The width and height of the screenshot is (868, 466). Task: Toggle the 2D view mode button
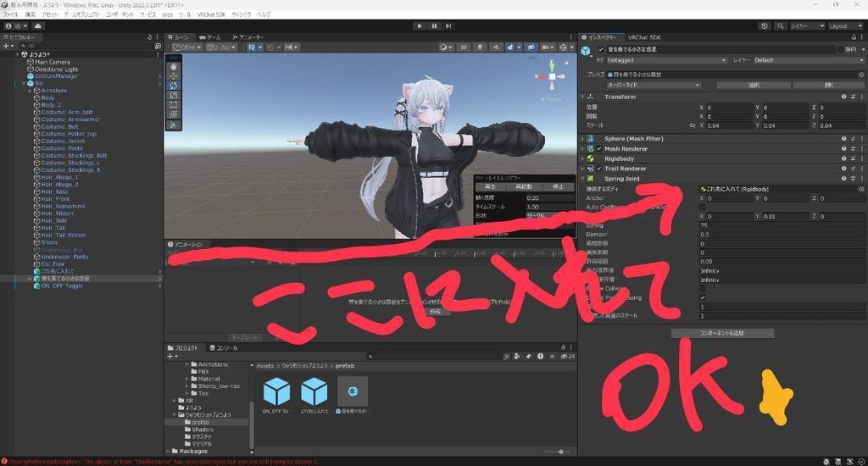pos(464,47)
